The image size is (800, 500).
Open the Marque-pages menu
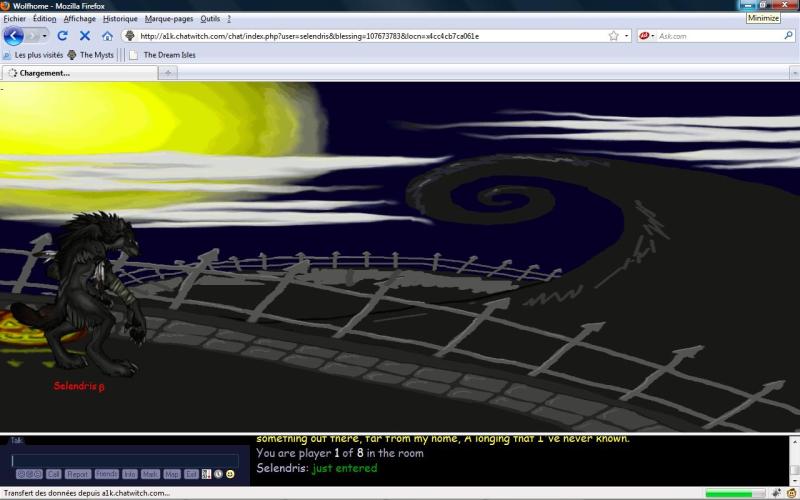[169, 19]
